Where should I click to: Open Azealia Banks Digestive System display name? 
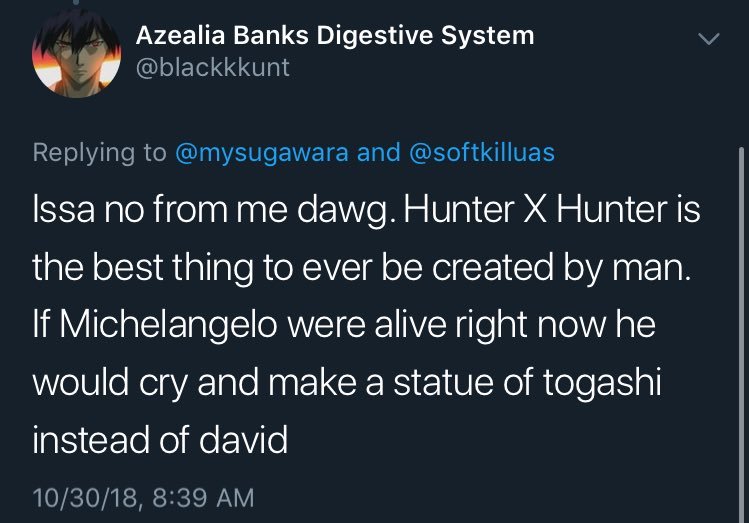coord(335,36)
